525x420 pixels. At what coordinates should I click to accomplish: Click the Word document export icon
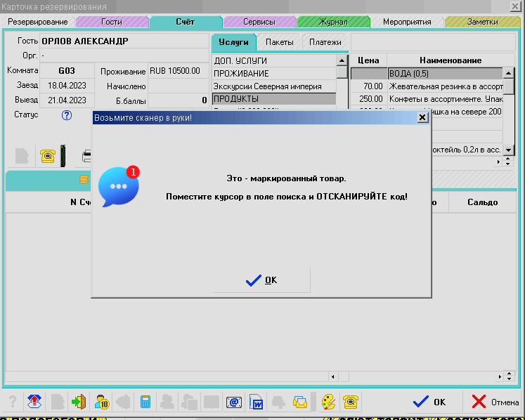click(257, 402)
